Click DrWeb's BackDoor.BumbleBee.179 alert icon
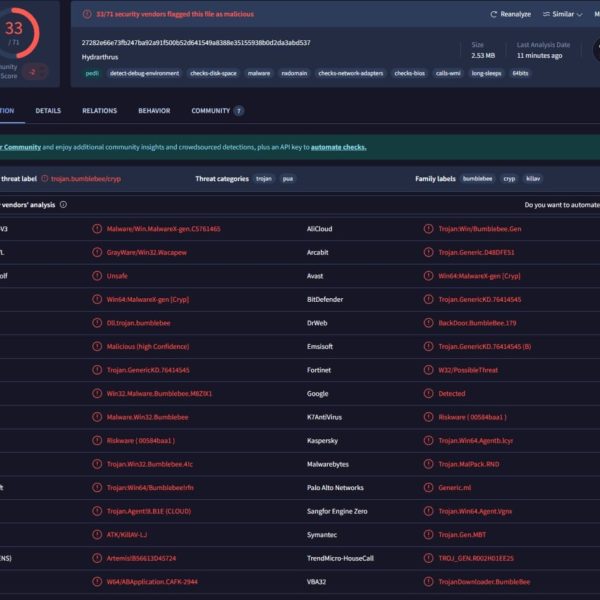The height and width of the screenshot is (600, 600). click(429, 323)
